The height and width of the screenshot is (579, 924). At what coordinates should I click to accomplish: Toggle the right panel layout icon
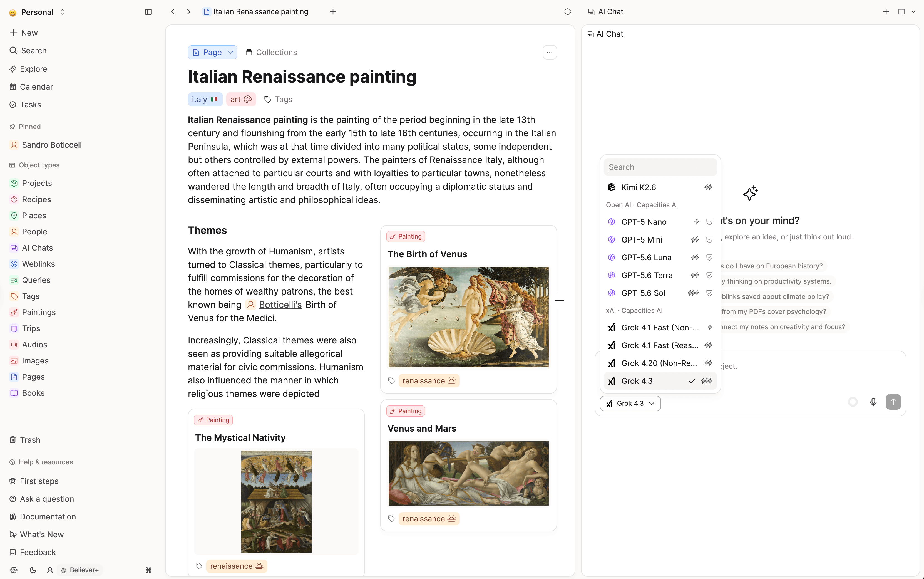(902, 12)
